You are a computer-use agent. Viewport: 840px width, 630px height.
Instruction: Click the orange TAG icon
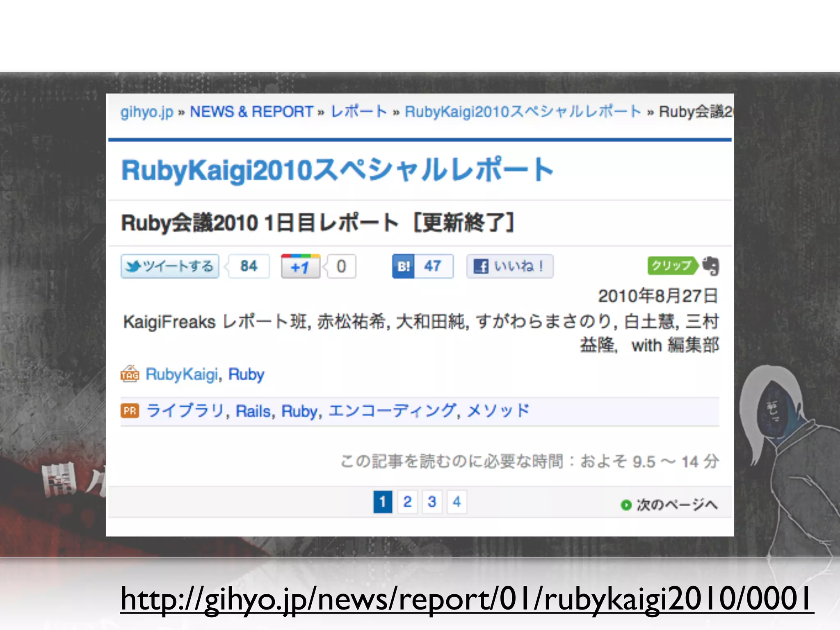tap(130, 374)
